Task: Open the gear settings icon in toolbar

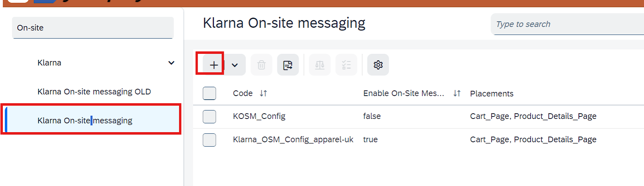Action: point(378,65)
